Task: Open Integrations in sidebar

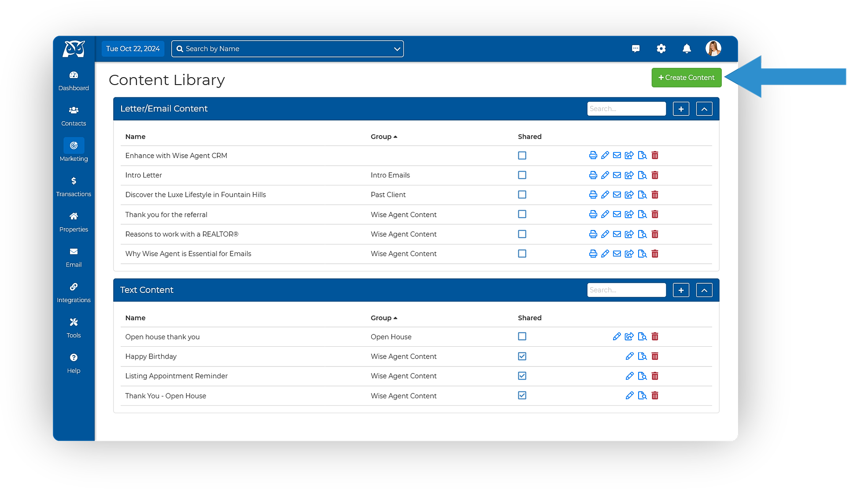Action: point(74,293)
